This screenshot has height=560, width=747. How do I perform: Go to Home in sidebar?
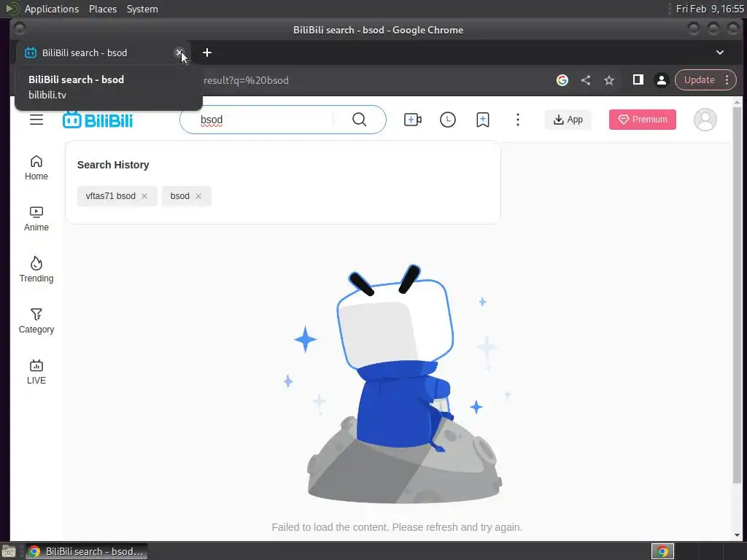pyautogui.click(x=36, y=168)
